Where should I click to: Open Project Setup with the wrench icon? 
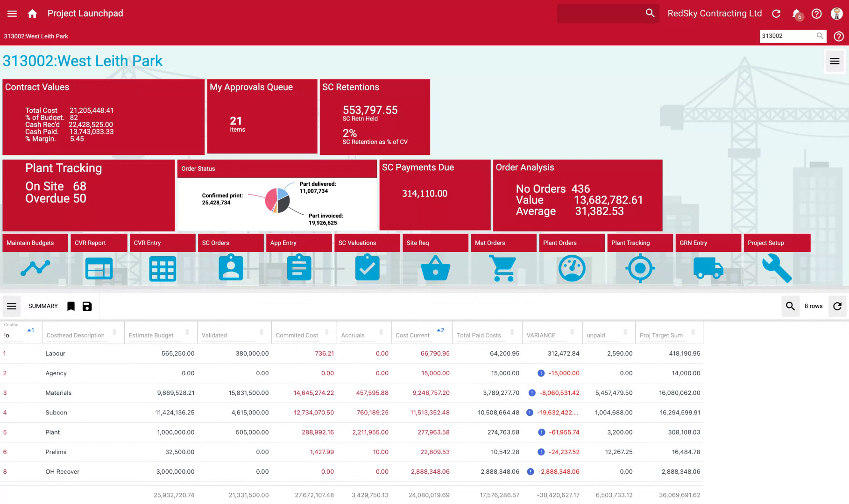[x=777, y=268]
